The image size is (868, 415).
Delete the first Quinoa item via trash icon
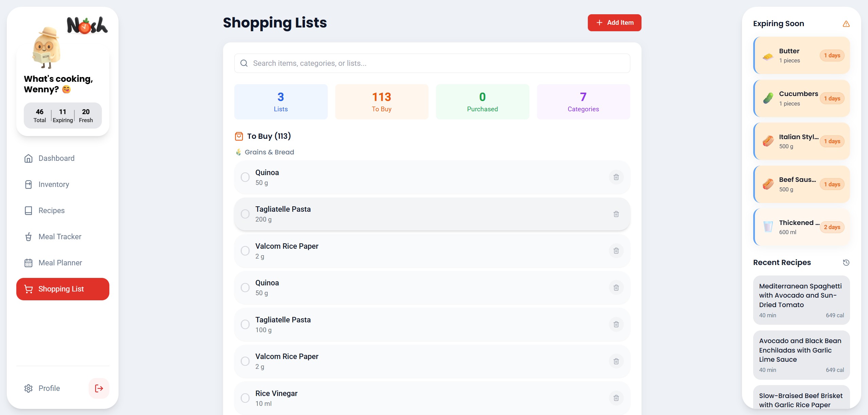(616, 177)
